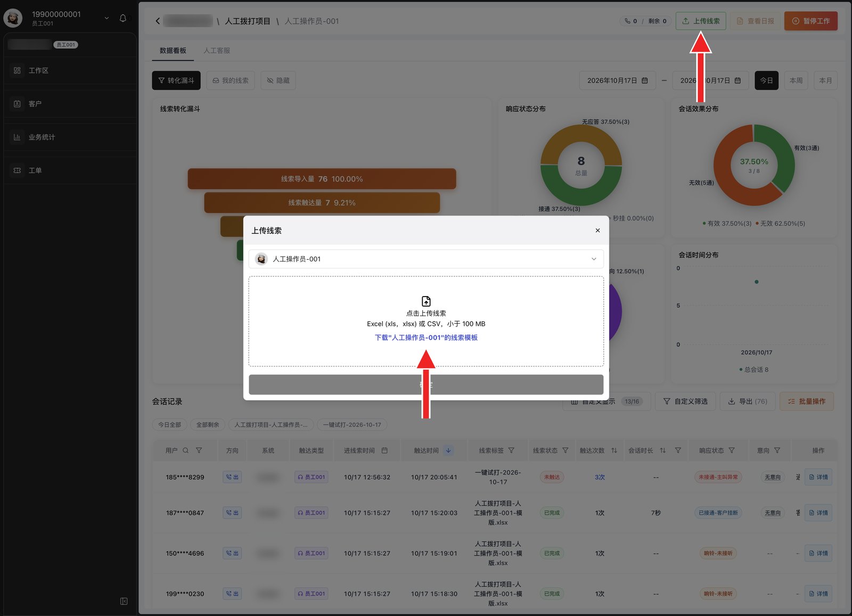The image size is (852, 616).
Task: Click the calendar icon in 进线索时间 column
Action: (x=384, y=450)
